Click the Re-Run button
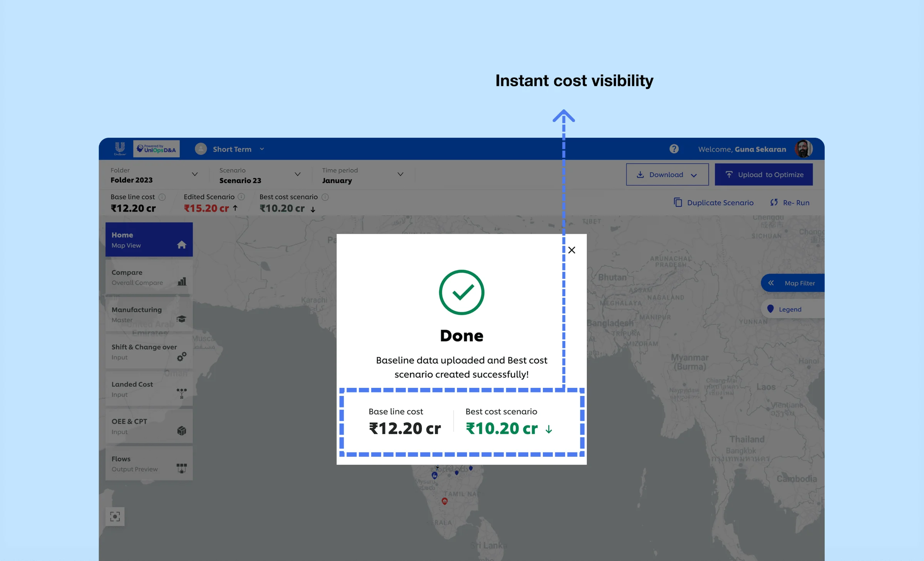Viewport: 924px width, 561px height. coord(790,202)
